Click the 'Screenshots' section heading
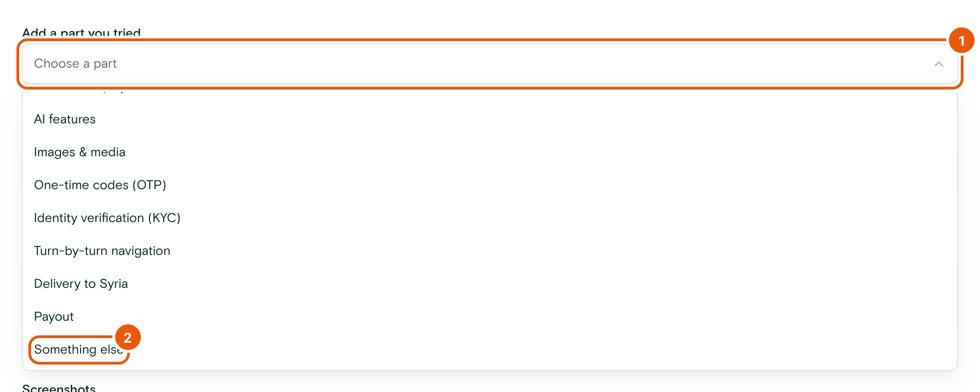The image size is (980, 392). pos(59,388)
